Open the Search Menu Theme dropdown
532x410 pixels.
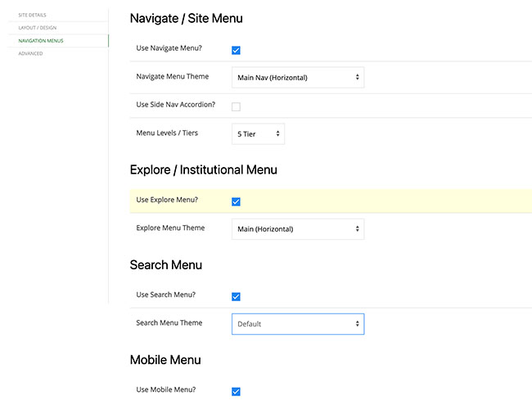coord(297,324)
